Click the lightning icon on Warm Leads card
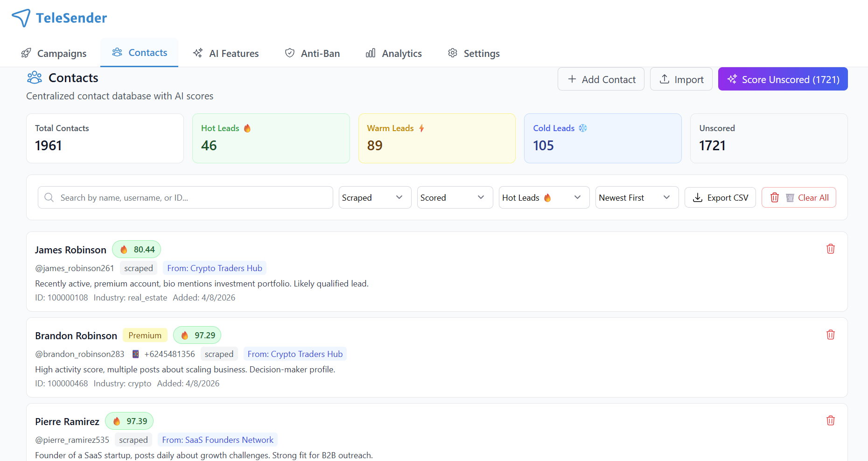 [x=421, y=128]
